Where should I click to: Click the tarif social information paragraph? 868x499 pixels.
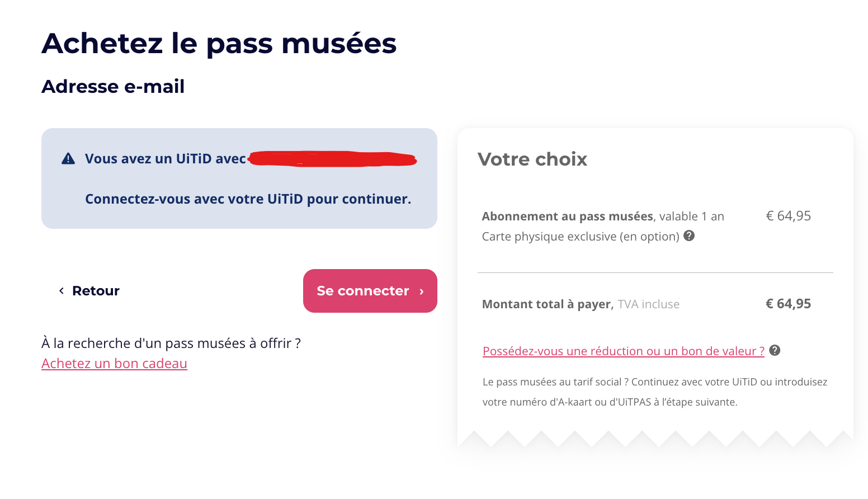click(655, 392)
